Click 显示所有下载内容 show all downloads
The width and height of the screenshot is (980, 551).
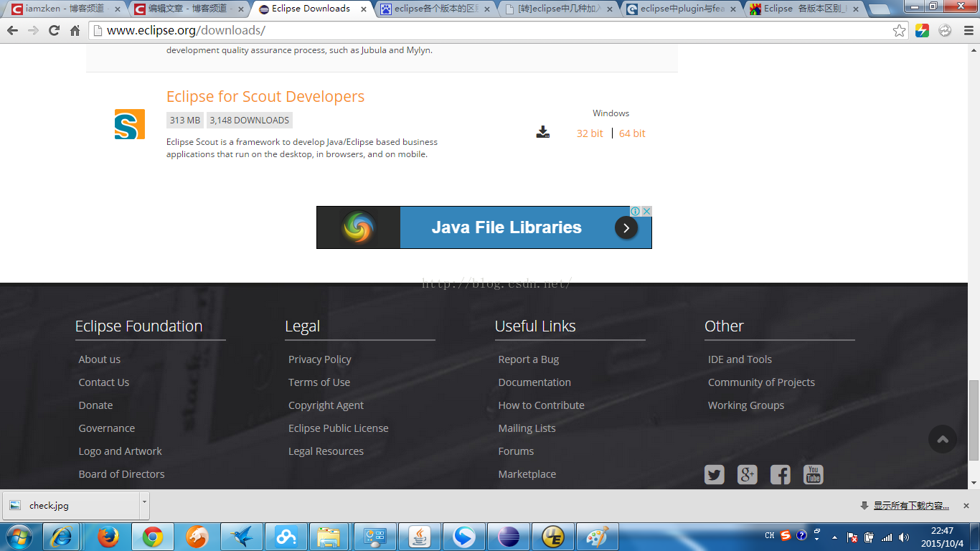coord(911,506)
